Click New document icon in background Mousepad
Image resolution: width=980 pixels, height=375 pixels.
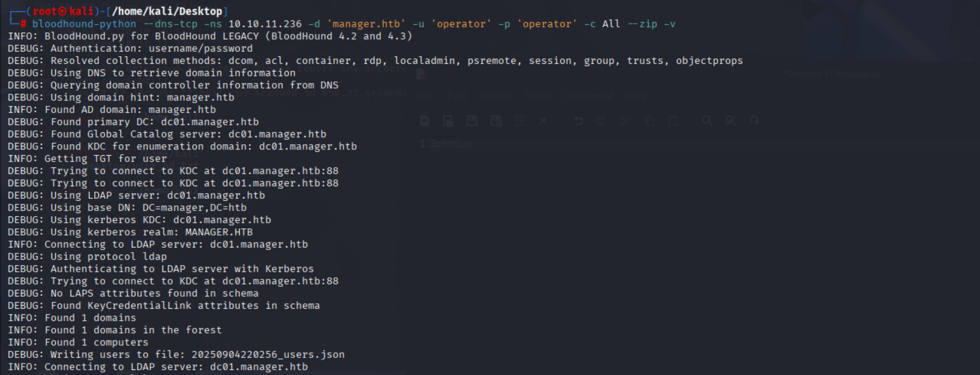pyautogui.click(x=424, y=121)
